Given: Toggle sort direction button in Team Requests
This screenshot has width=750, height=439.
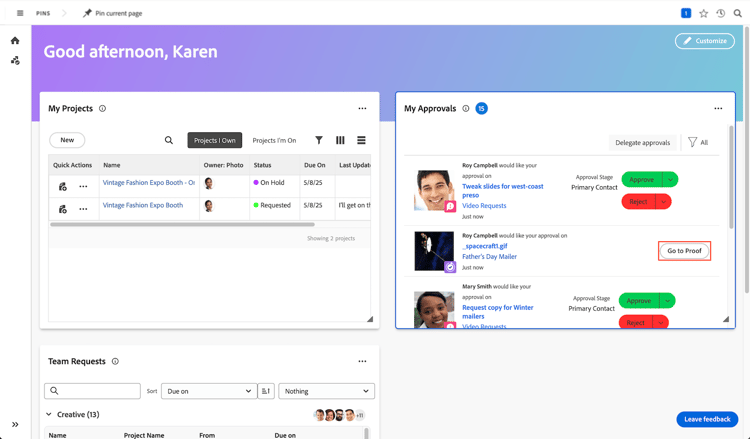Looking at the screenshot, I should (266, 391).
